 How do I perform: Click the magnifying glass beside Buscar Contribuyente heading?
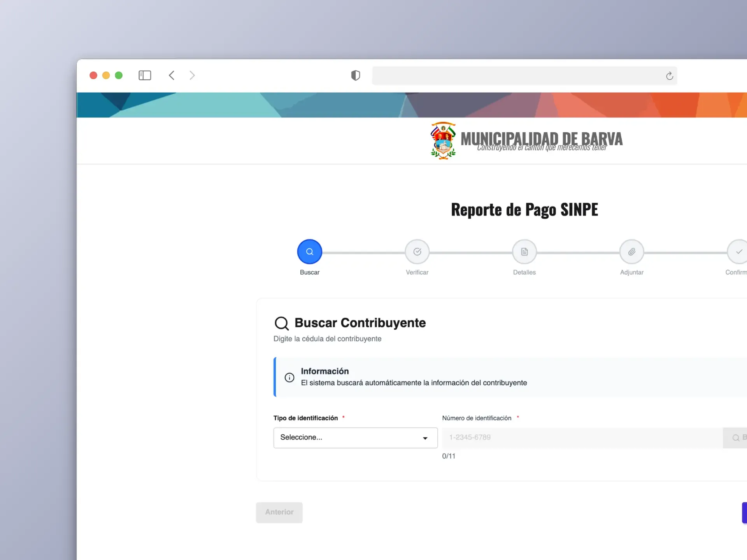pyautogui.click(x=282, y=323)
